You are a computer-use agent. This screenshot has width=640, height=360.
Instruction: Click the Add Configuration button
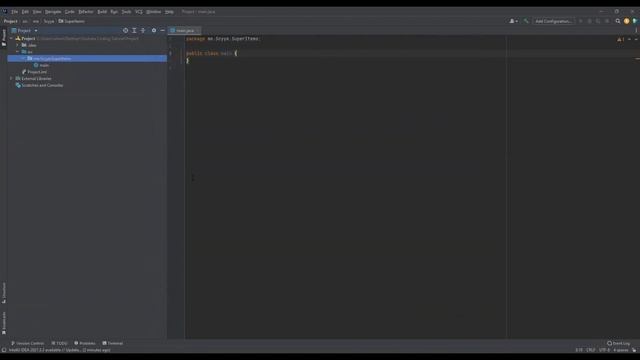553,21
